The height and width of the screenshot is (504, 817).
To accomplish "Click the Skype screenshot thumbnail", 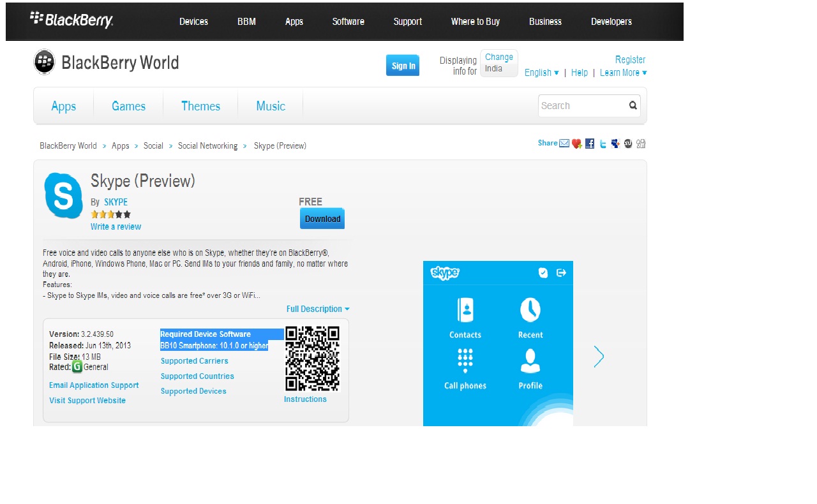I will tap(498, 343).
